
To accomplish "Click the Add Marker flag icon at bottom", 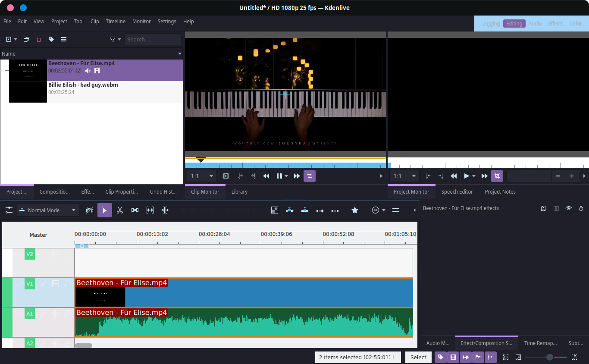I will [478, 357].
